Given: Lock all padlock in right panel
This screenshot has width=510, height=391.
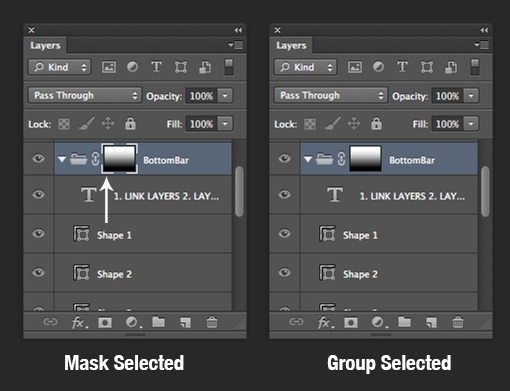Looking at the screenshot, I should coord(376,123).
